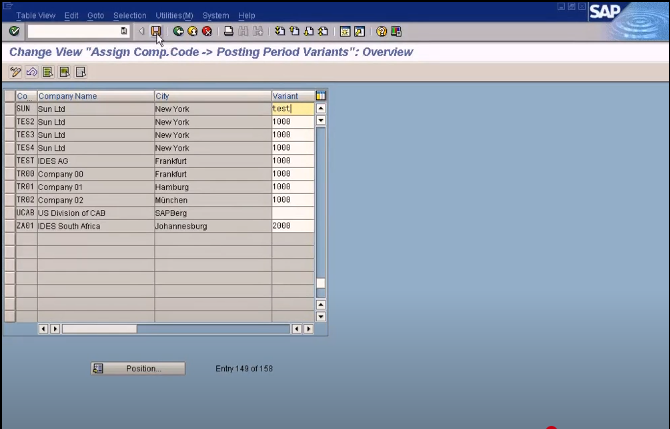The height and width of the screenshot is (429, 670).
Task: Click the green Back arrow icon
Action: click(178, 31)
